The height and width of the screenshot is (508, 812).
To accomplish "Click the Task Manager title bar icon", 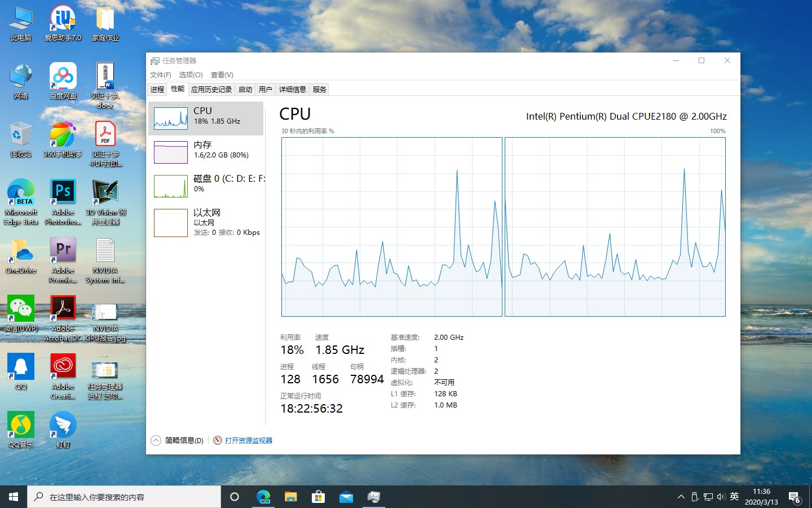I will (x=155, y=60).
